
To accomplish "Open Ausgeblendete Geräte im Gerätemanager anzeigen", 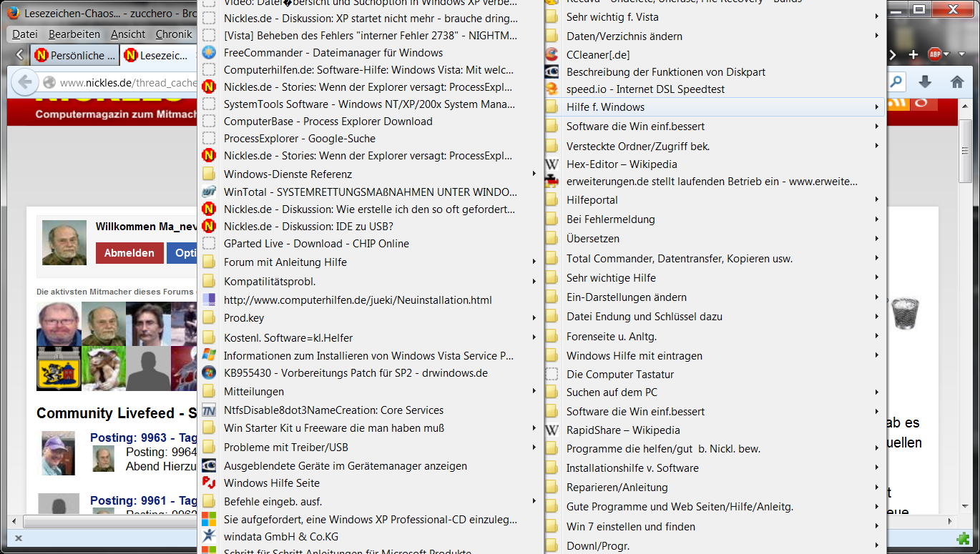I will [369, 466].
